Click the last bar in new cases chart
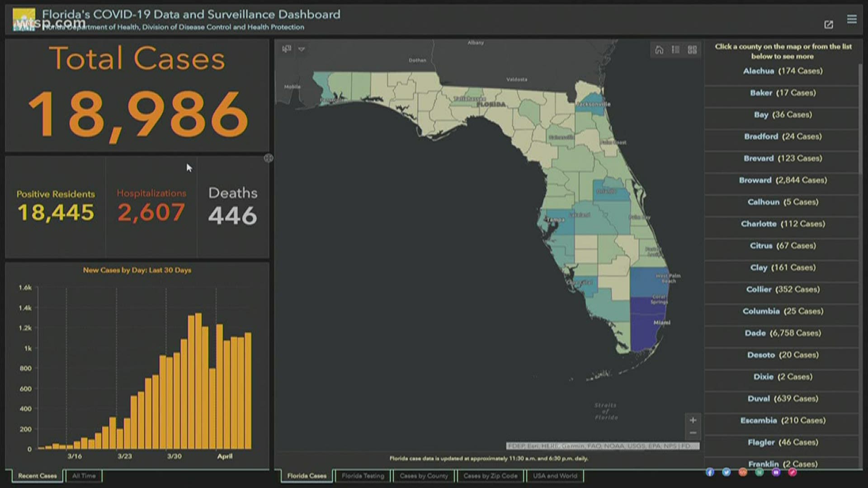 pos(248,391)
